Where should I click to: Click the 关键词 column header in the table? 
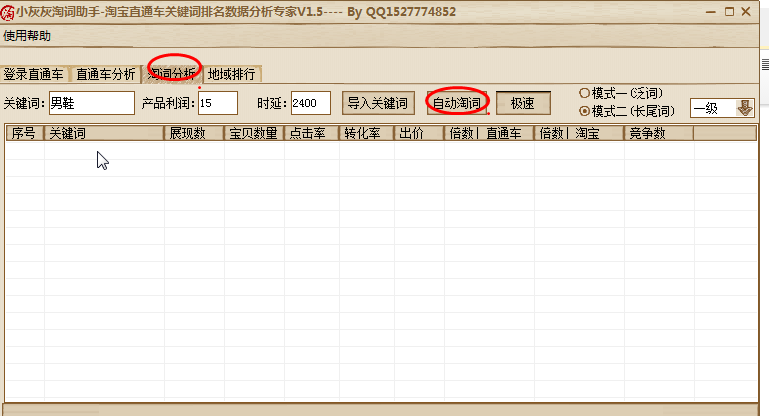tap(104, 133)
